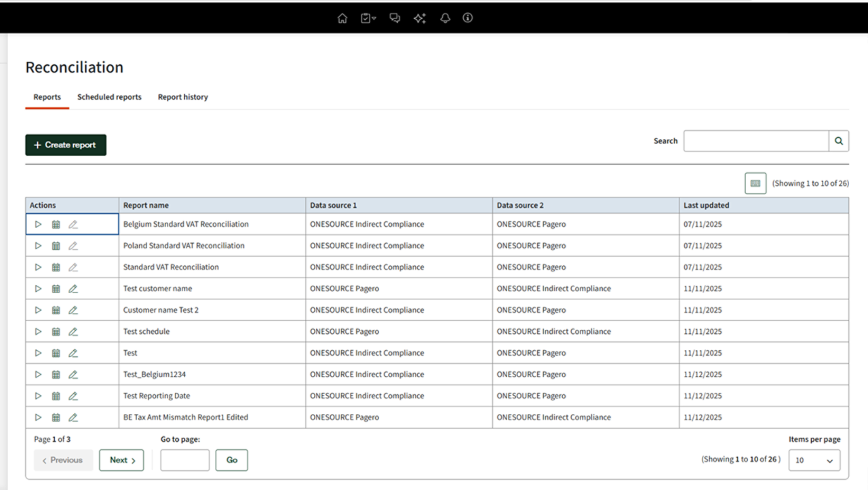Expand the Items per page dropdown
The width and height of the screenshot is (868, 490).
tap(814, 460)
